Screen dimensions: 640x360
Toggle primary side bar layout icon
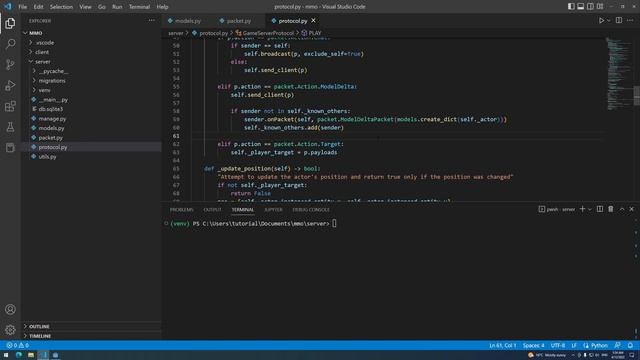(x=571, y=7)
